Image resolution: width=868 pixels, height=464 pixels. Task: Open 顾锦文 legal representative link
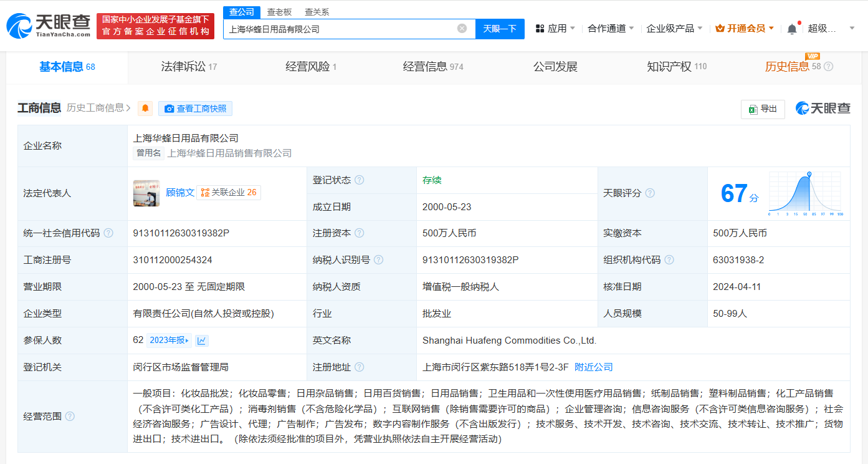[180, 193]
